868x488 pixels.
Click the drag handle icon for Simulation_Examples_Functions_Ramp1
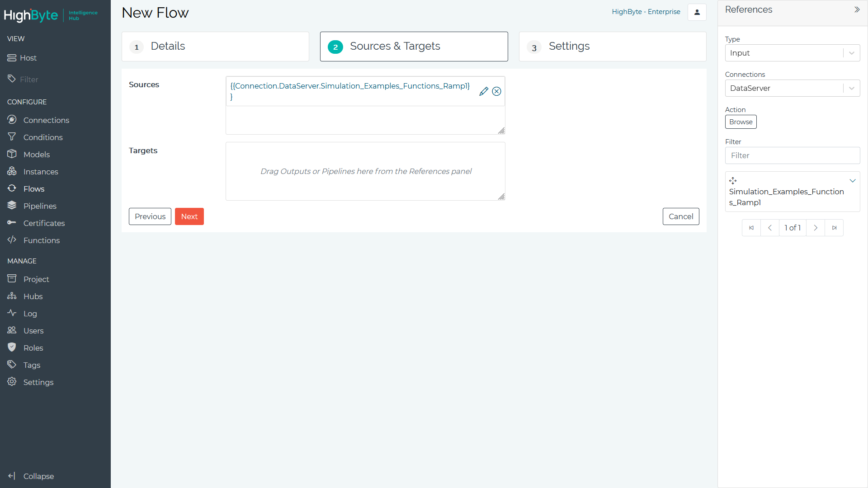click(733, 181)
